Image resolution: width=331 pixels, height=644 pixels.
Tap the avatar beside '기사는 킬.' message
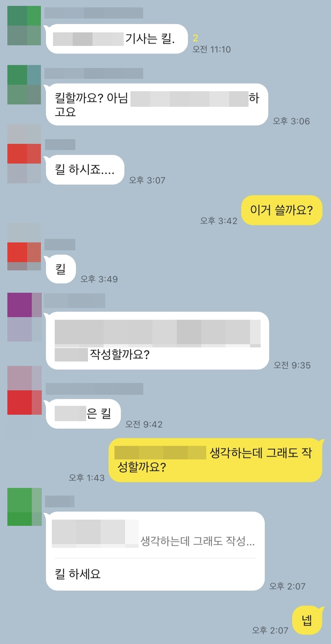tap(24, 26)
